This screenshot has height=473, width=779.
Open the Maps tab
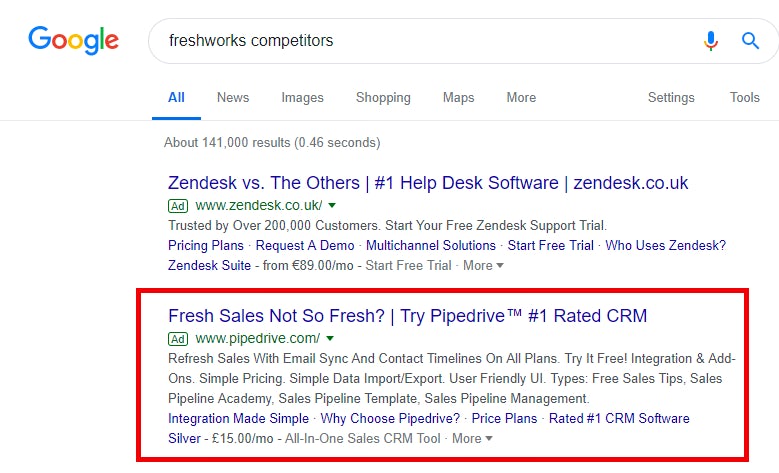coord(459,97)
